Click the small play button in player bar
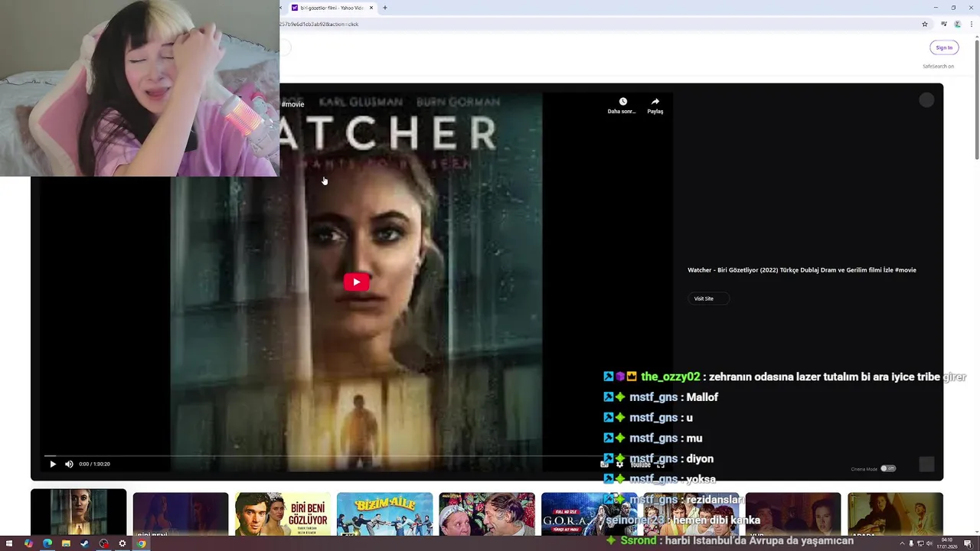This screenshot has width=980, height=551. [x=53, y=464]
